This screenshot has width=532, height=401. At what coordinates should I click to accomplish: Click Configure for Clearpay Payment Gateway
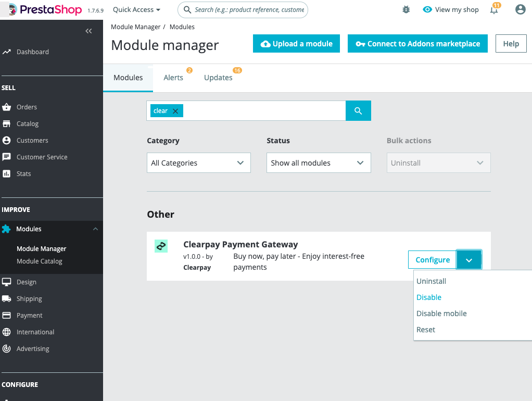click(433, 260)
